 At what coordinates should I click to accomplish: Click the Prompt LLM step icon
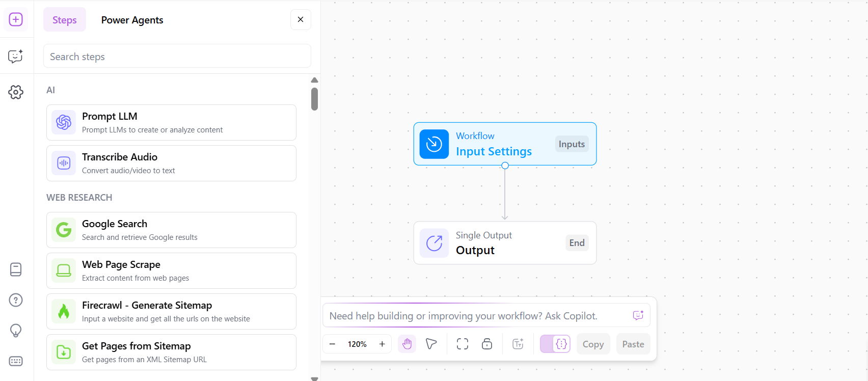pyautogui.click(x=64, y=122)
